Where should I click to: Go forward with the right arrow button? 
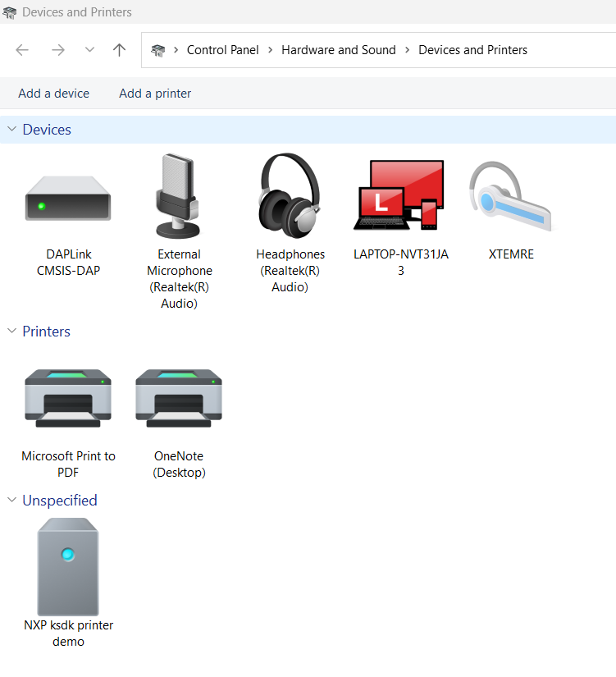(x=58, y=50)
